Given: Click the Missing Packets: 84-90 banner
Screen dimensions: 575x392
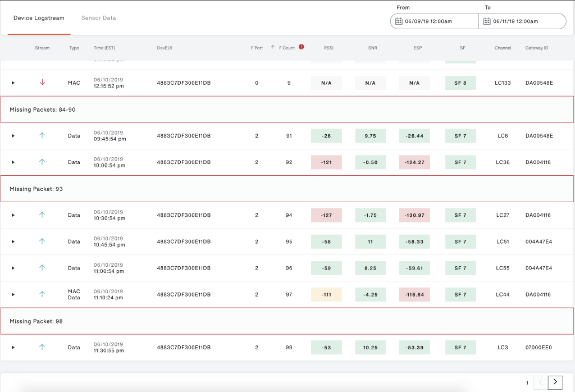Looking at the screenshot, I should tap(287, 110).
